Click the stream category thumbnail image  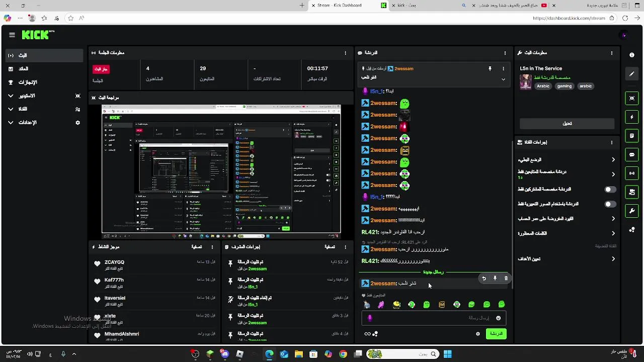tap(526, 82)
